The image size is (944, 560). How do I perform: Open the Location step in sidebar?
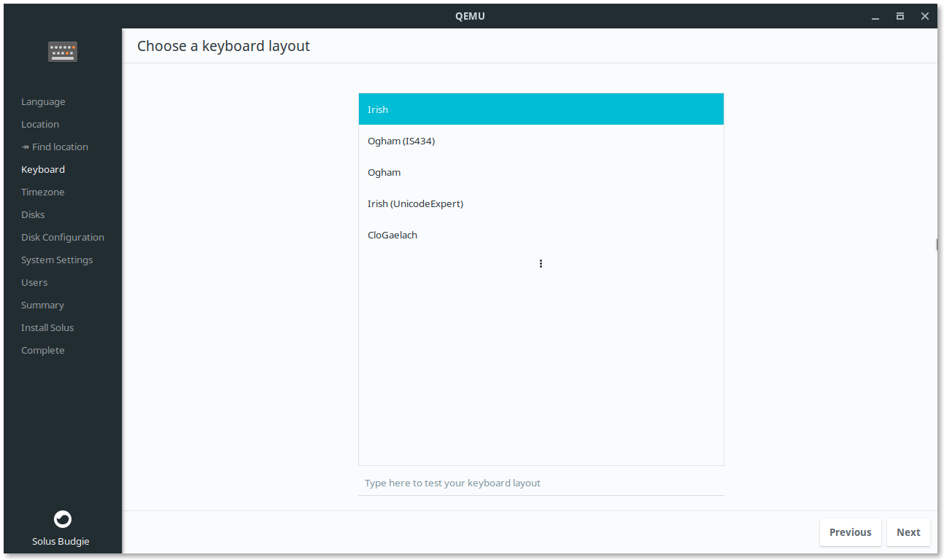pos(40,124)
